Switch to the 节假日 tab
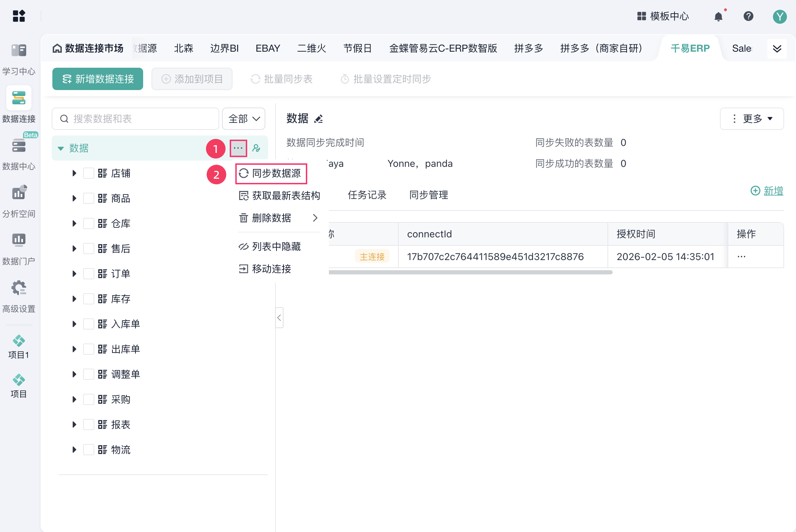This screenshot has height=532, width=796. (x=358, y=48)
